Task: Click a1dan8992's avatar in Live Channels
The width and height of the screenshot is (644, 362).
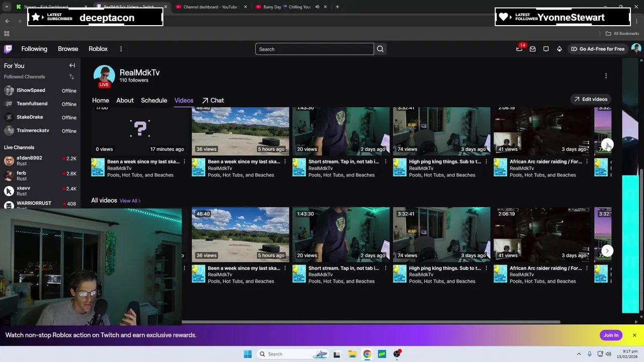Action: pyautogui.click(x=9, y=161)
